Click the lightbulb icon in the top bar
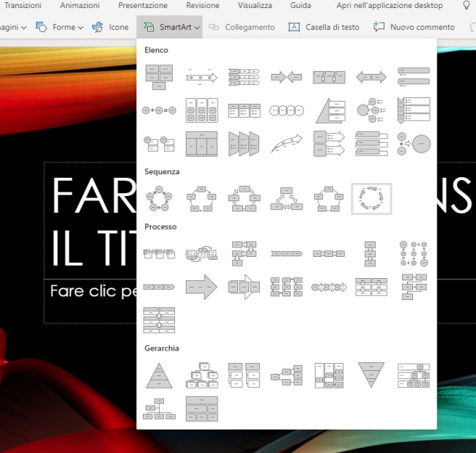Viewport: 476px width, 453px height. (x=466, y=6)
